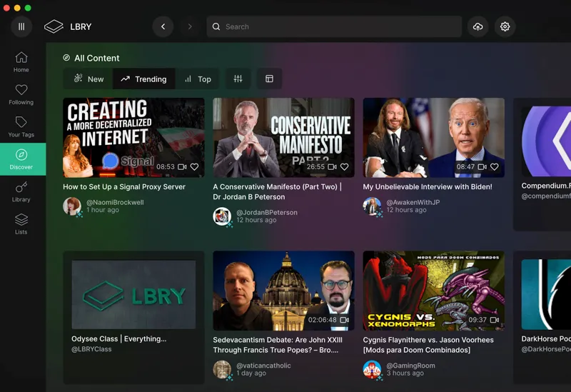Toggle the sidebar menu button
Viewport: 571px width, 392px height.
(x=21, y=26)
